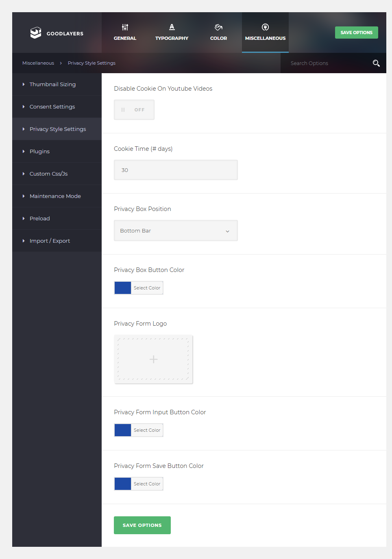This screenshot has width=392, height=559.
Task: Open Preload section
Action: [57, 218]
